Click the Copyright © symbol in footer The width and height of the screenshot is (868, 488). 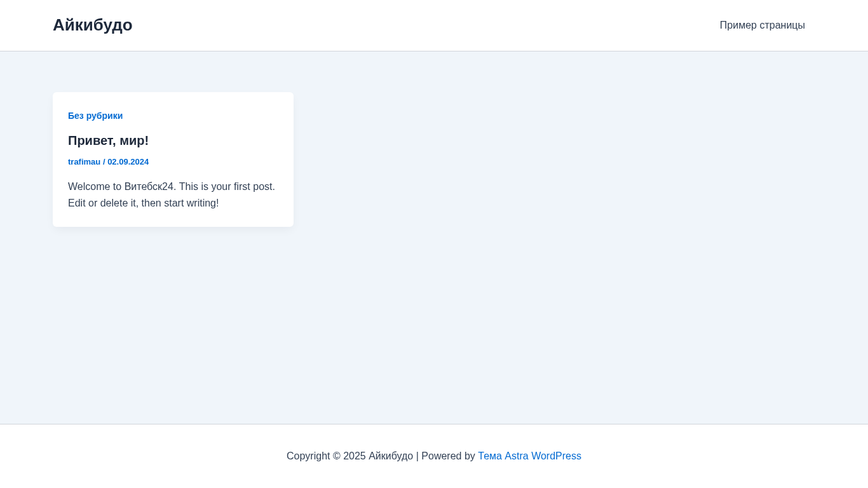[x=337, y=456]
